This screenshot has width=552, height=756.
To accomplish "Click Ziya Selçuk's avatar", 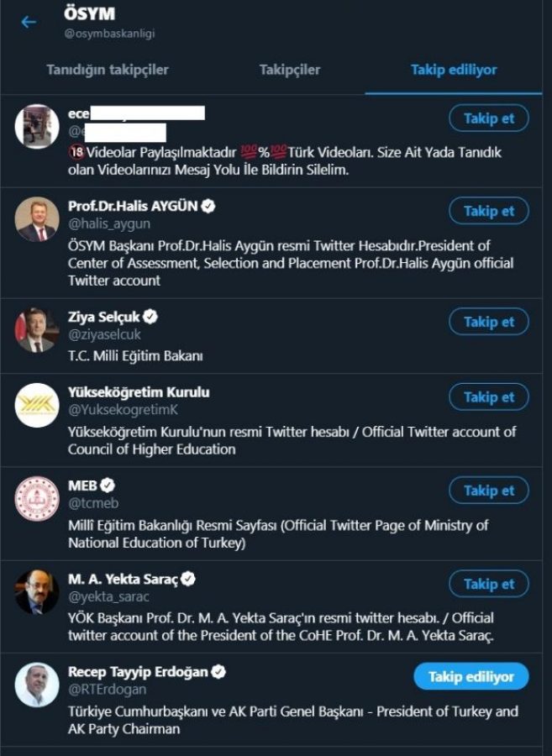I will [x=37, y=330].
